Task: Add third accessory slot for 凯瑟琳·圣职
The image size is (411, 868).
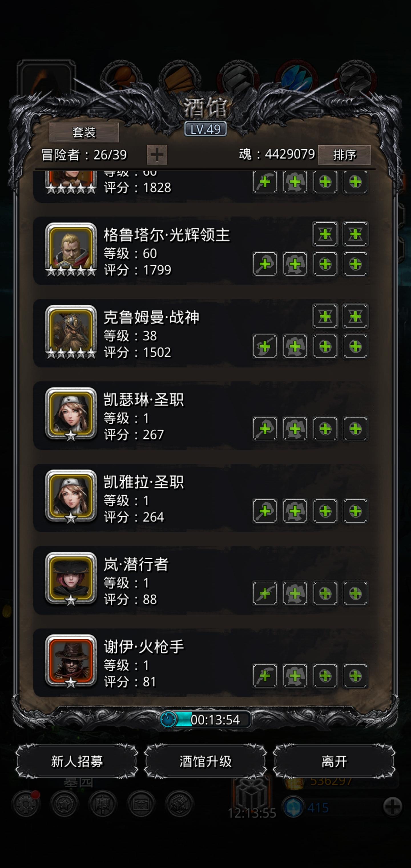Action: [325, 429]
